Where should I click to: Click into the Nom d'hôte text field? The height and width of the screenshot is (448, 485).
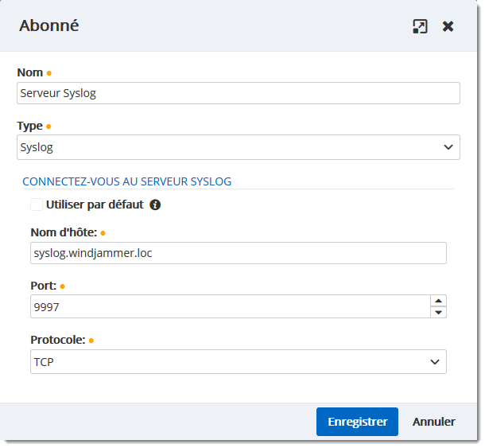(238, 253)
